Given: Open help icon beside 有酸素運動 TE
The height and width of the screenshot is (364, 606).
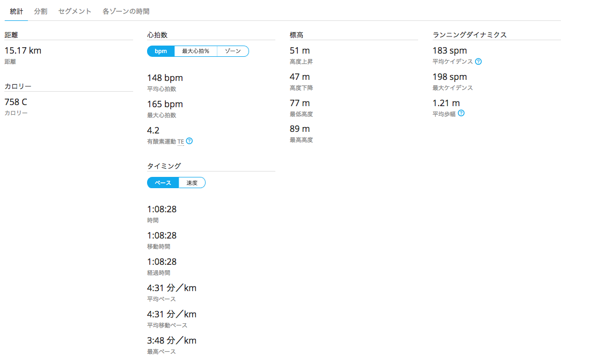Looking at the screenshot, I should pyautogui.click(x=189, y=141).
